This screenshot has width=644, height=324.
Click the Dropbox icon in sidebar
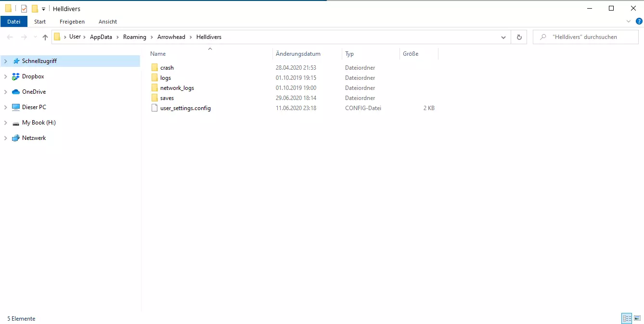click(16, 76)
